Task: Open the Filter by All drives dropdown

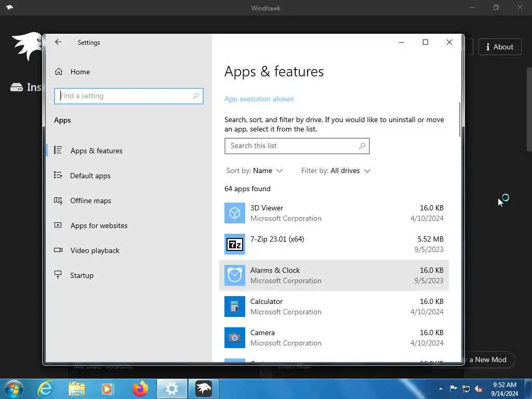Action: 336,170
